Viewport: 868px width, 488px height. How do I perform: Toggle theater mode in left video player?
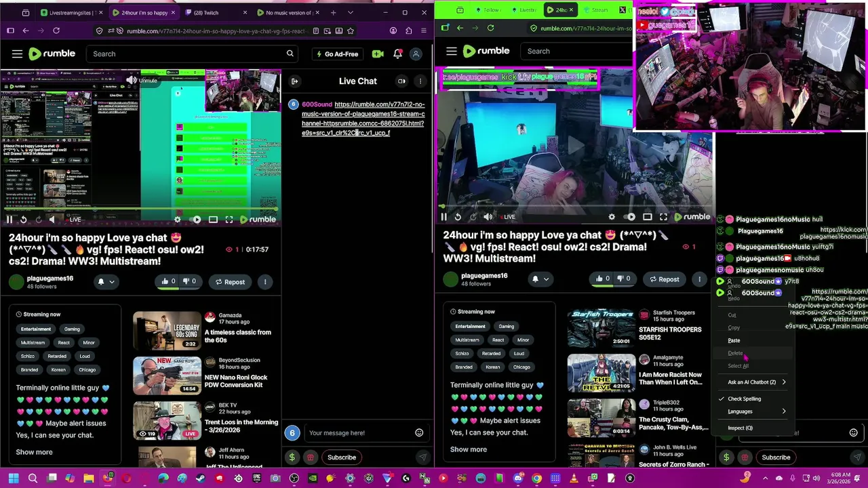(x=213, y=220)
